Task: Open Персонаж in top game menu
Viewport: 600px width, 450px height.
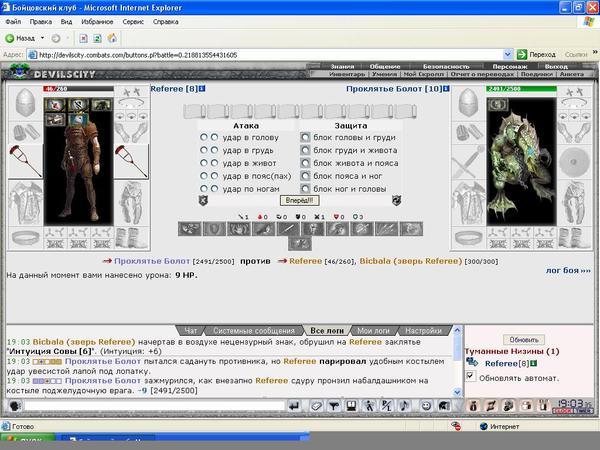Action: point(509,67)
